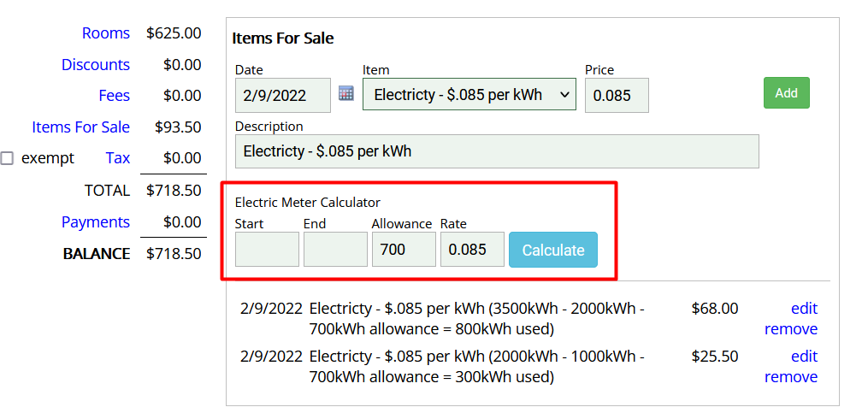Click the Date input field
Image resolution: width=868 pixels, height=413 pixels.
(282, 96)
